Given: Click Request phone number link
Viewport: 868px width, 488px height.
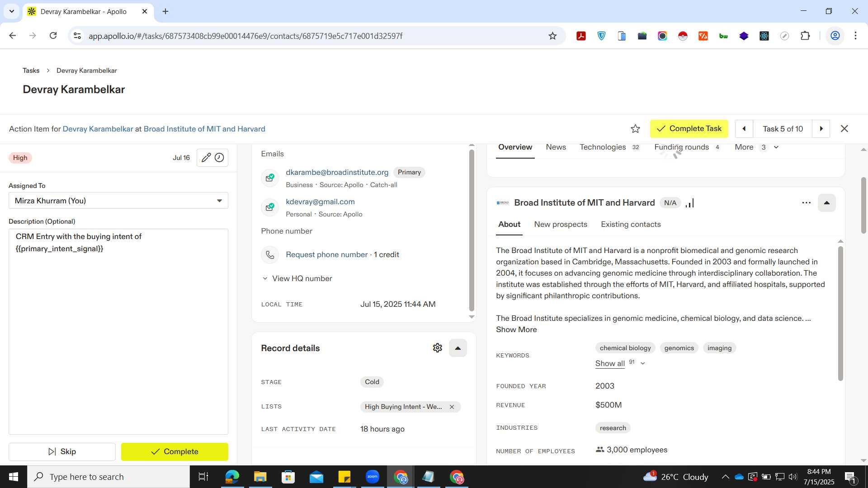Looking at the screenshot, I should click(x=326, y=255).
